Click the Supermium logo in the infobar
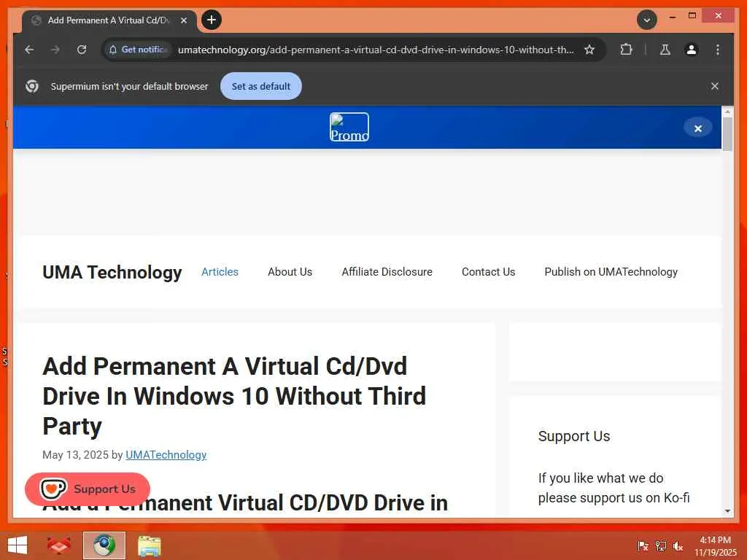The image size is (747, 560). [32, 86]
